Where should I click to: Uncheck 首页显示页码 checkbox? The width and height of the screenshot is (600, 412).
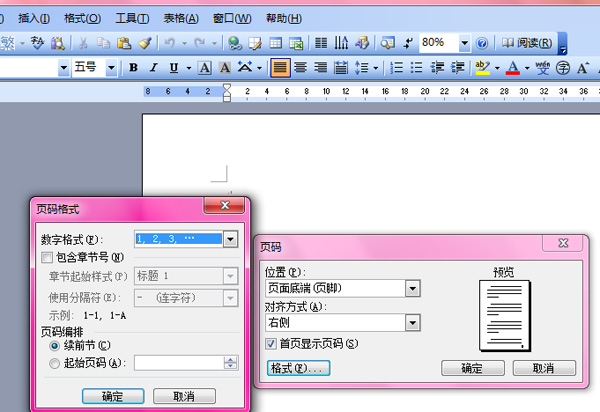point(271,343)
